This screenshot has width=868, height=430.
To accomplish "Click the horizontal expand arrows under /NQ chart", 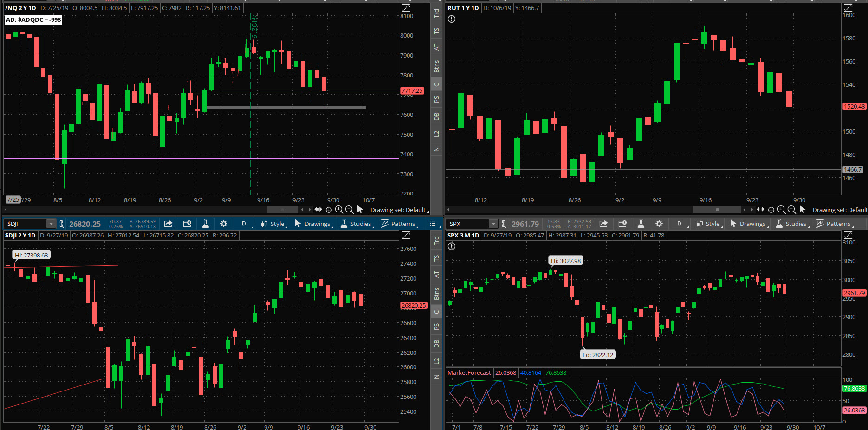I will 318,210.
